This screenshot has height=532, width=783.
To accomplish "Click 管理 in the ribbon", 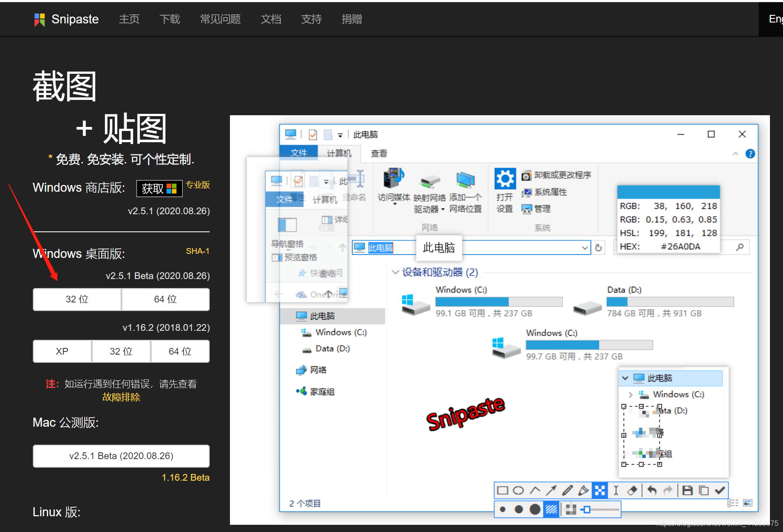I will point(536,209).
